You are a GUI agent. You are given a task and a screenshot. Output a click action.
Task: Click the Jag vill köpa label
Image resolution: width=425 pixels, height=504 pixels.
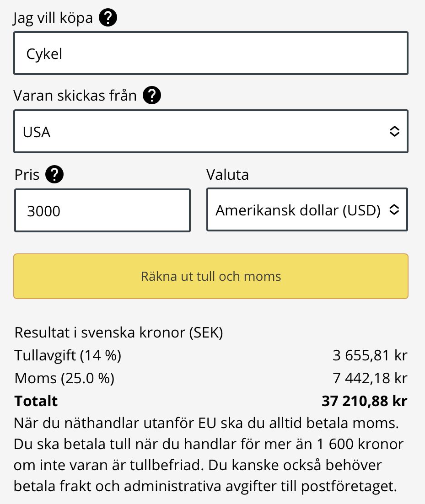(x=53, y=18)
